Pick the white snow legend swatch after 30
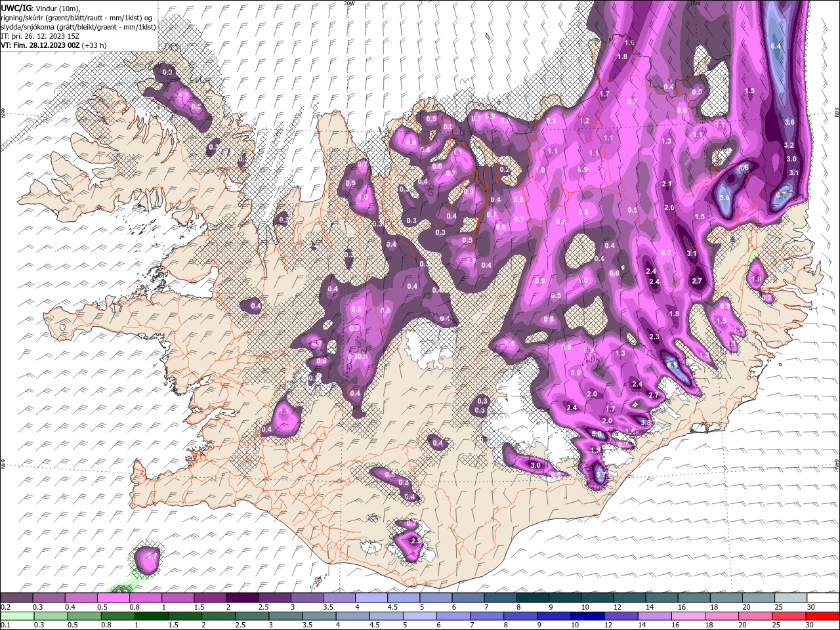 tap(823, 598)
